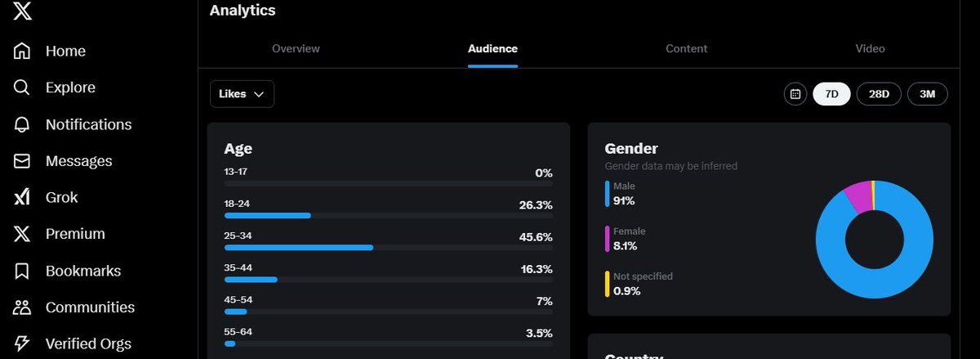Select the 7D time range
Viewport: 980px width, 359px height.
pos(831,94)
